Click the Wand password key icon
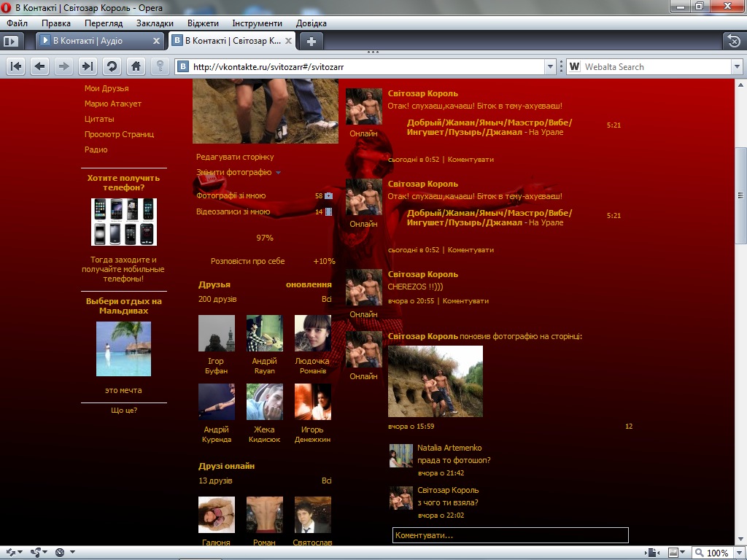Image resolution: width=747 pixels, height=560 pixels. click(x=159, y=66)
